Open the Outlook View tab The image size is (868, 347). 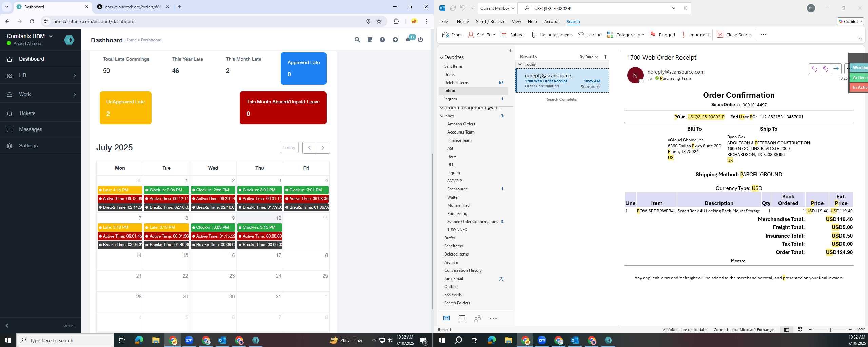pos(516,21)
